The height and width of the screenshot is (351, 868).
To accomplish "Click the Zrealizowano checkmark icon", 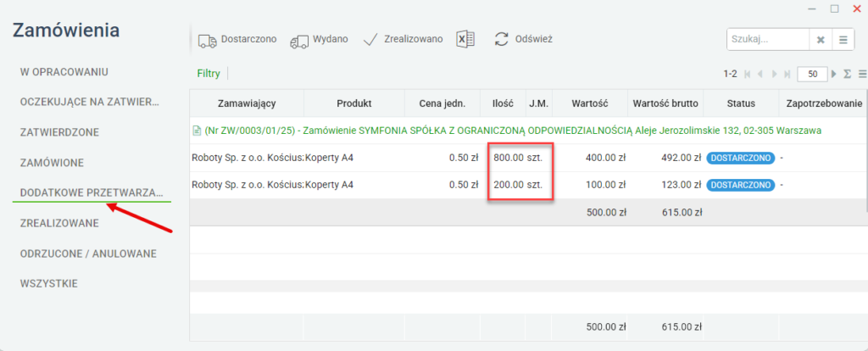I will click(x=370, y=40).
